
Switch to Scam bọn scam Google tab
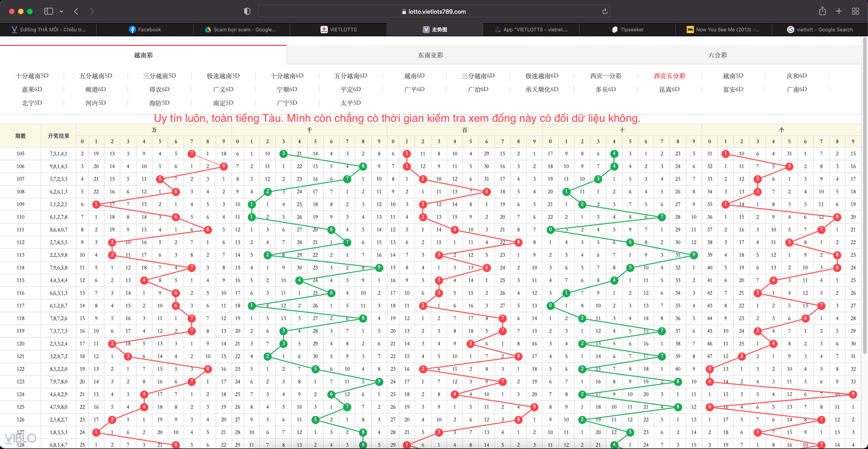coord(241,29)
